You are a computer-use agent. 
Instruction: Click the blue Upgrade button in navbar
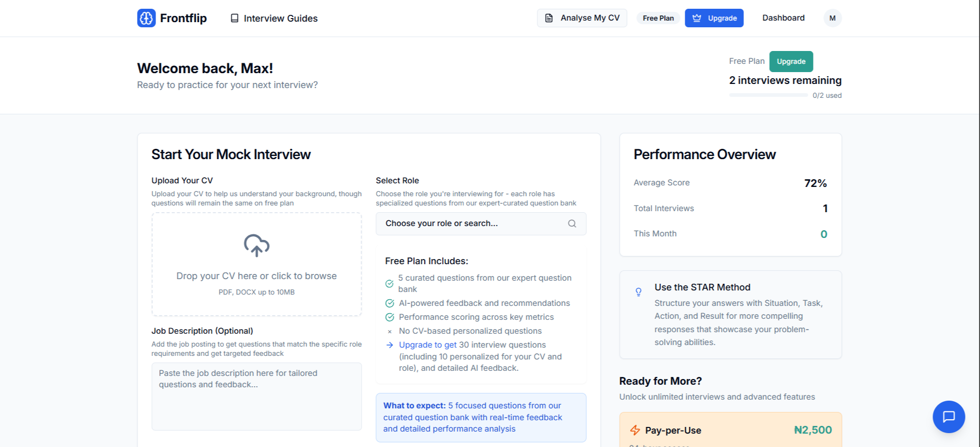coord(714,18)
